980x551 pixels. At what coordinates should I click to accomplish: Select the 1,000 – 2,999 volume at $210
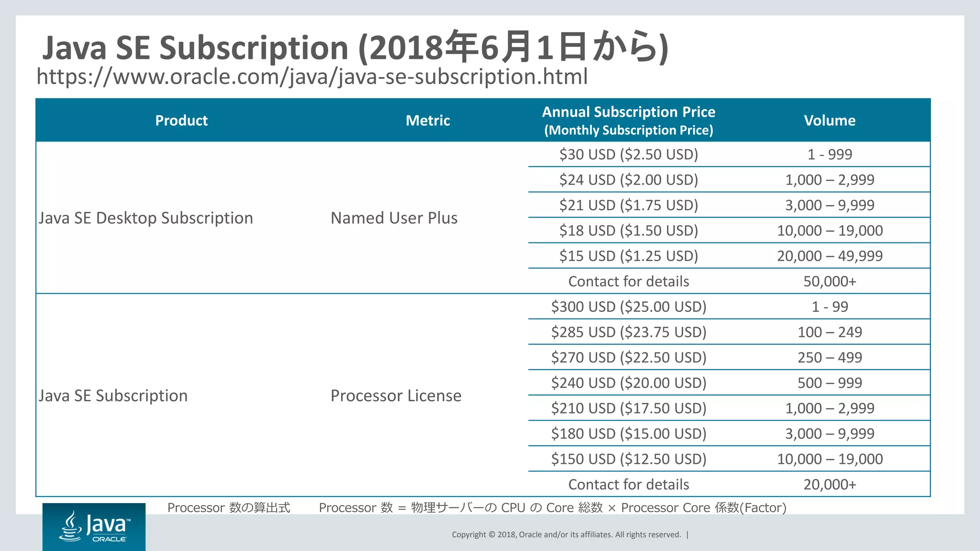click(830, 408)
